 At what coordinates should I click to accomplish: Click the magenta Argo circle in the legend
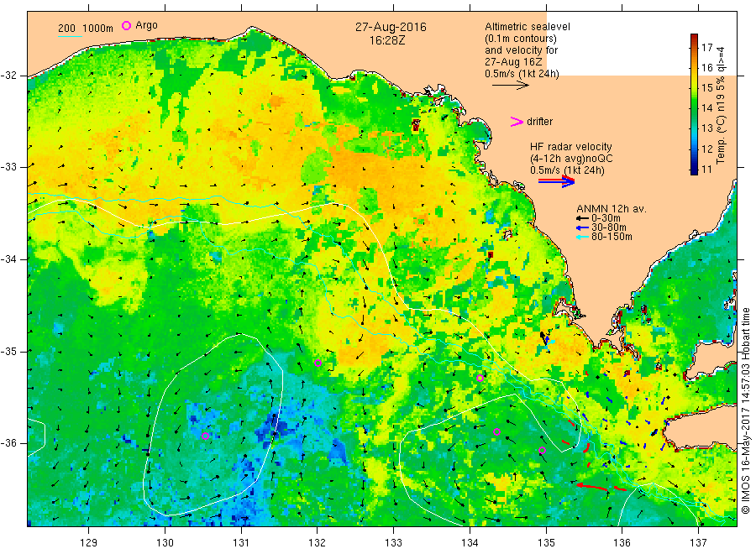tap(126, 25)
